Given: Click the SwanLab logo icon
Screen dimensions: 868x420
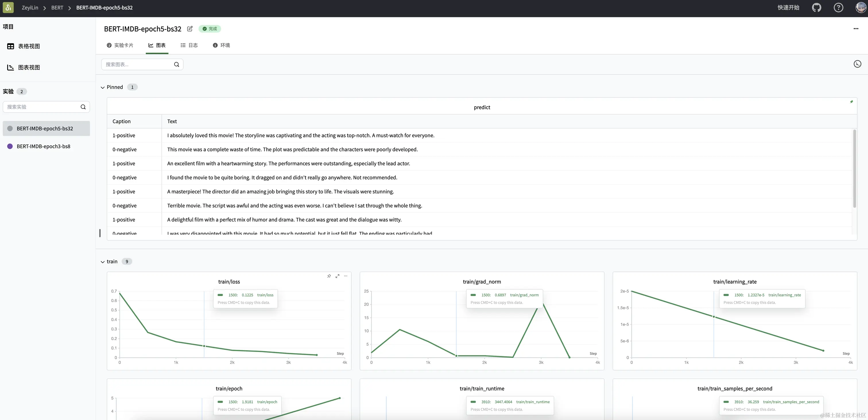Looking at the screenshot, I should 8,7.
